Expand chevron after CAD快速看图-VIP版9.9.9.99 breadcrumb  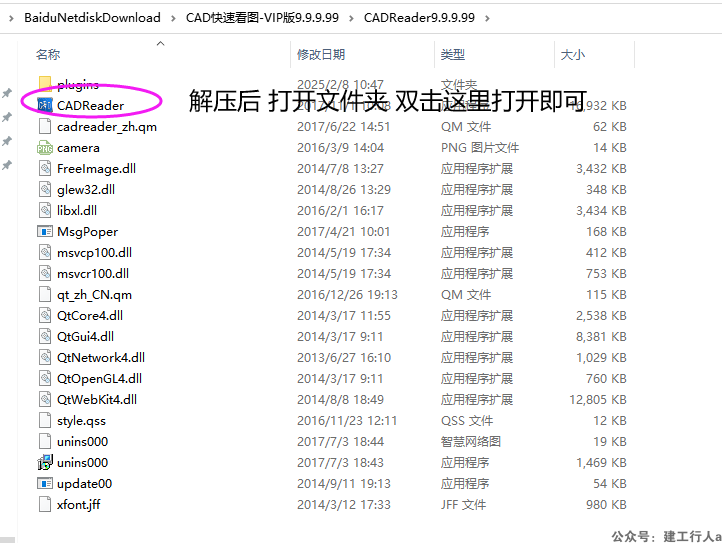click(x=351, y=18)
